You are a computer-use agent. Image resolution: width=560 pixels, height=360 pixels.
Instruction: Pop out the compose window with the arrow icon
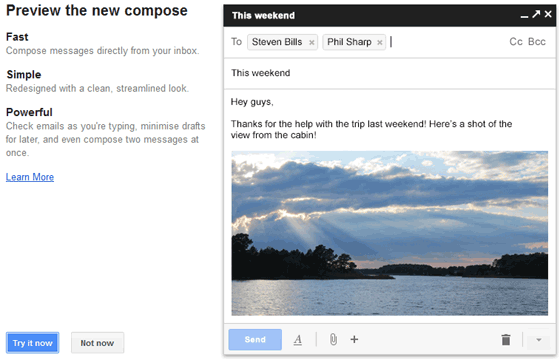pos(536,14)
